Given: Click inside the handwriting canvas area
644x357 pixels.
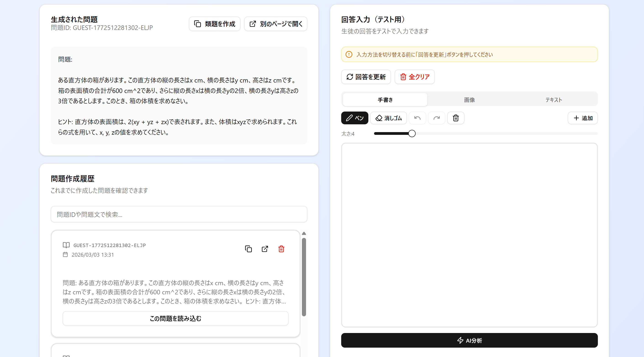Looking at the screenshot, I should click(469, 235).
